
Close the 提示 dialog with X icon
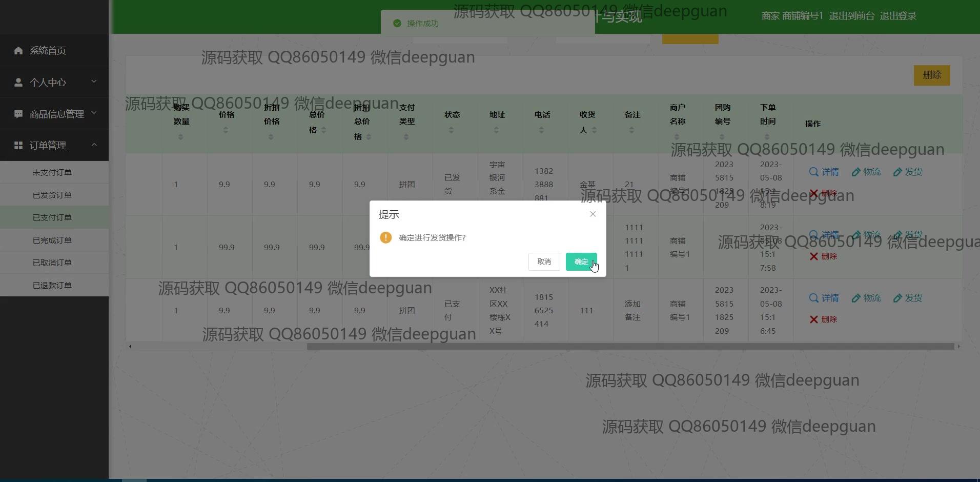pos(593,214)
